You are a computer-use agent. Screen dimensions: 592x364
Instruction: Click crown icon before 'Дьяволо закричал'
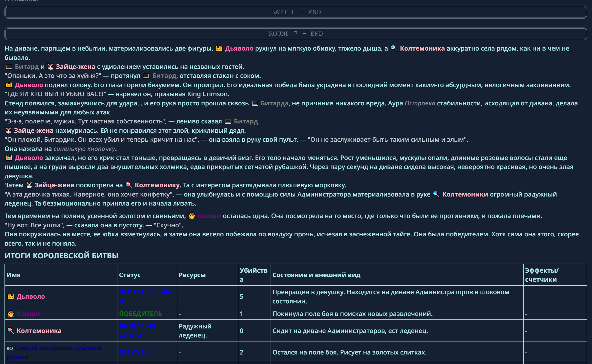(x=9, y=158)
